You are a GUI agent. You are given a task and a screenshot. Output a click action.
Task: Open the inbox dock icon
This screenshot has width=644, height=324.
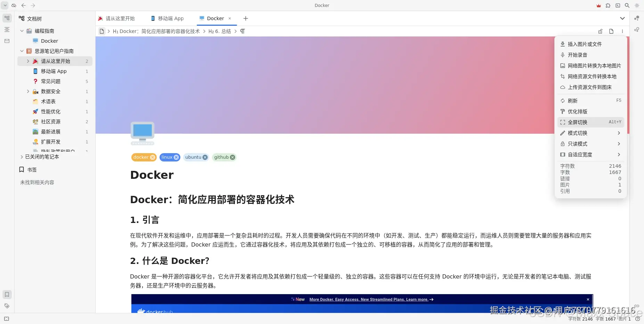click(7, 41)
